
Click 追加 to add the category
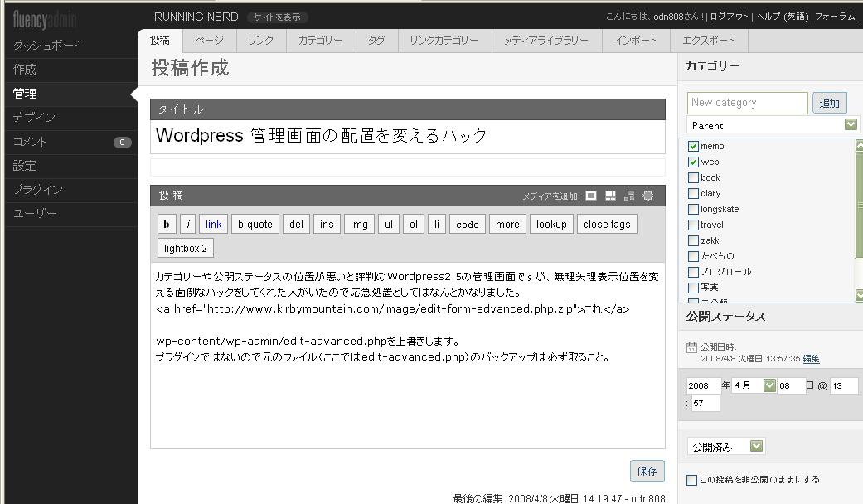click(830, 104)
